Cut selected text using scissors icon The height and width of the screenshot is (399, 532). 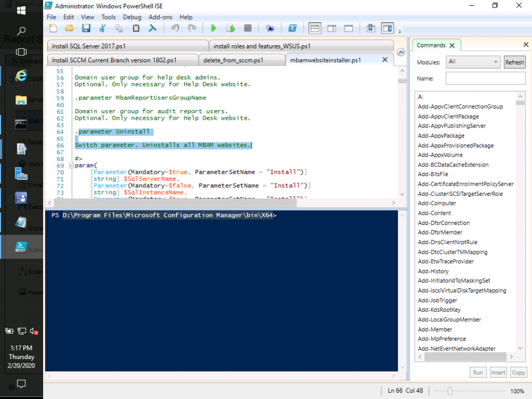(x=103, y=28)
